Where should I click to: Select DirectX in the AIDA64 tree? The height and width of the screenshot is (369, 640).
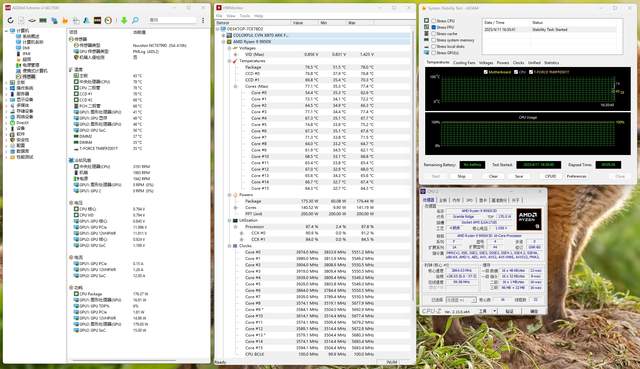(22, 122)
